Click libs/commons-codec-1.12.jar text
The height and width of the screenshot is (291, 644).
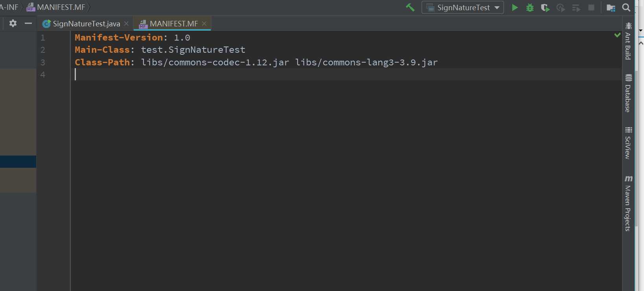pyautogui.click(x=215, y=62)
